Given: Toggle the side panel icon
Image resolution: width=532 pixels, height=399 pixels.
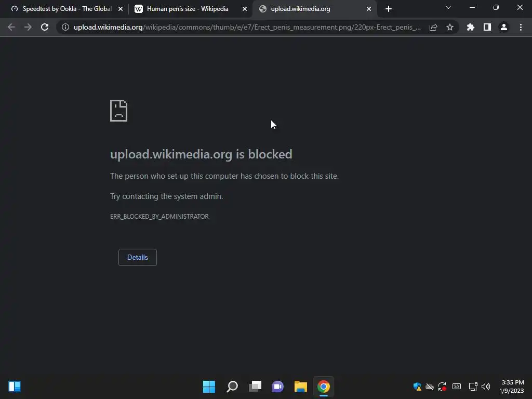Looking at the screenshot, I should 487,27.
